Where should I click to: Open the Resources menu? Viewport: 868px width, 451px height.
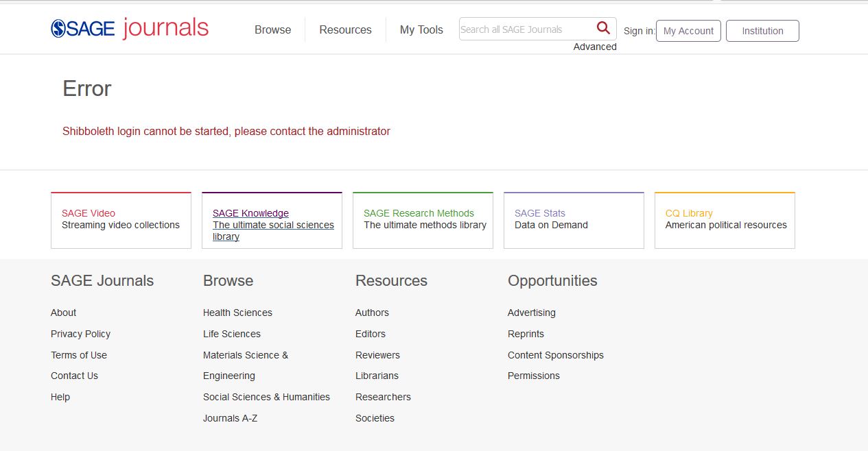coord(345,30)
